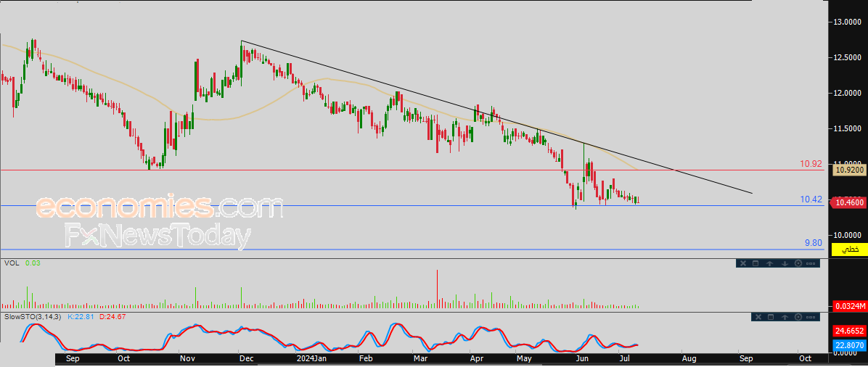Image resolution: width=868 pixels, height=367 pixels.
Task: Click the Oct label after first Sep
Action: [124, 359]
